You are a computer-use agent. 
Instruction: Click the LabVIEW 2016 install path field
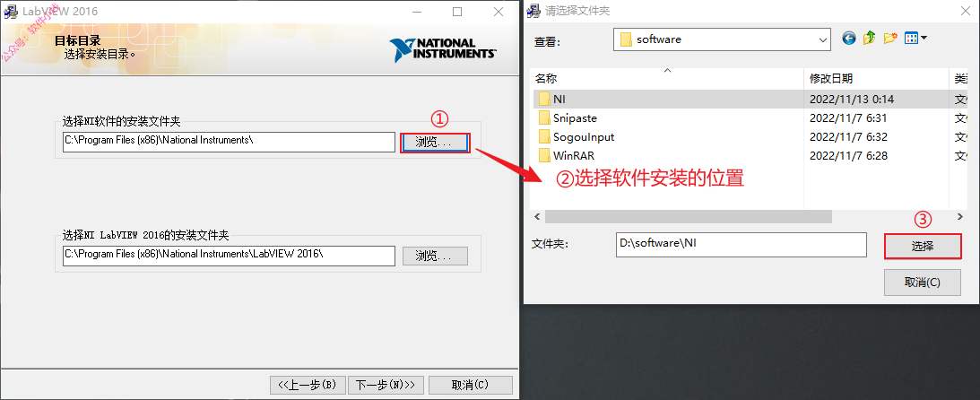click(x=229, y=256)
